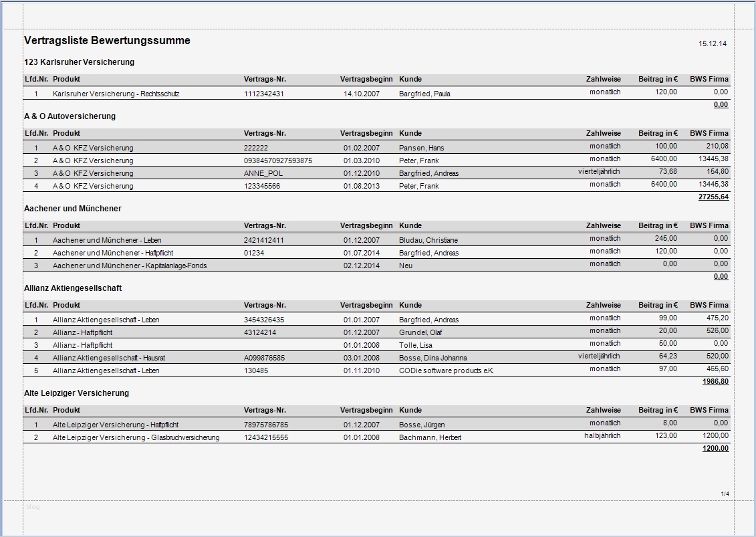Image resolution: width=756 pixels, height=537 pixels.
Task: Click start date 14.10.2007
Action: 362,94
